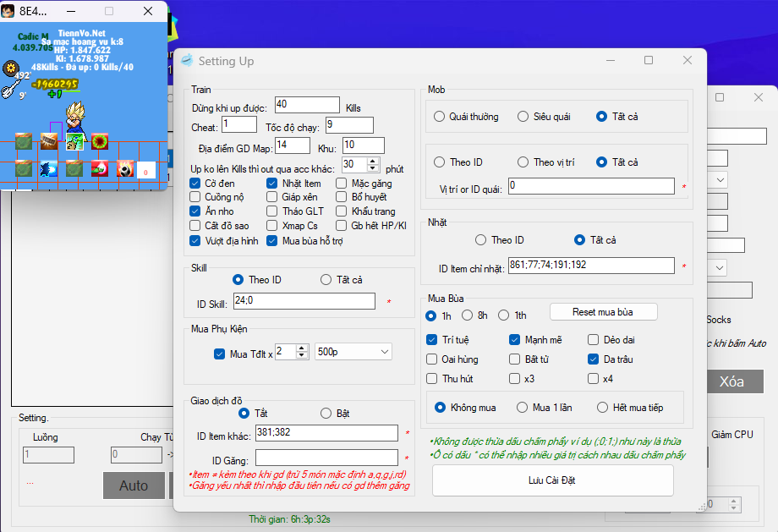
Task: Enable the Cuồng nộ checkbox
Action: 196,197
